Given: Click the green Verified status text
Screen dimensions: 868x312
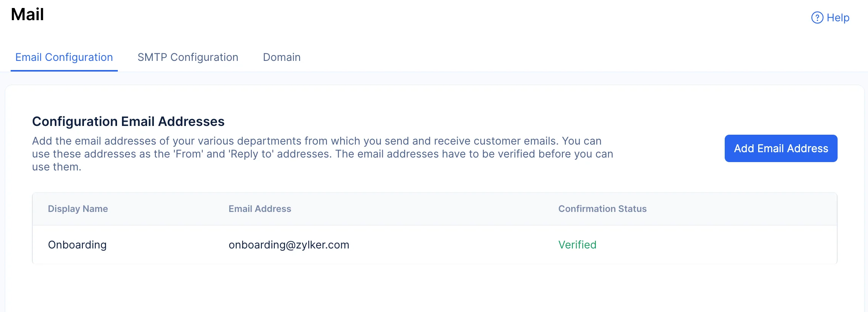Looking at the screenshot, I should pyautogui.click(x=577, y=245).
